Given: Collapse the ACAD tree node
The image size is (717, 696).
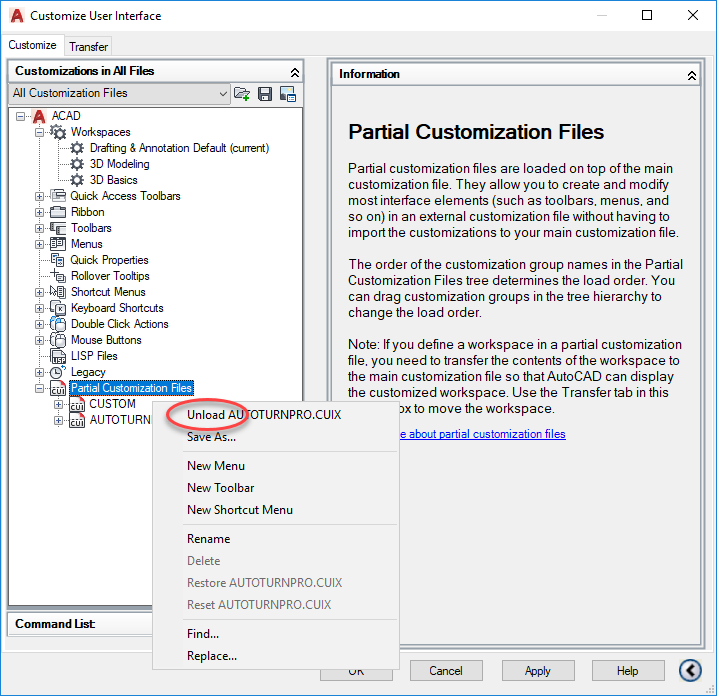Looking at the screenshot, I should pos(21,117).
